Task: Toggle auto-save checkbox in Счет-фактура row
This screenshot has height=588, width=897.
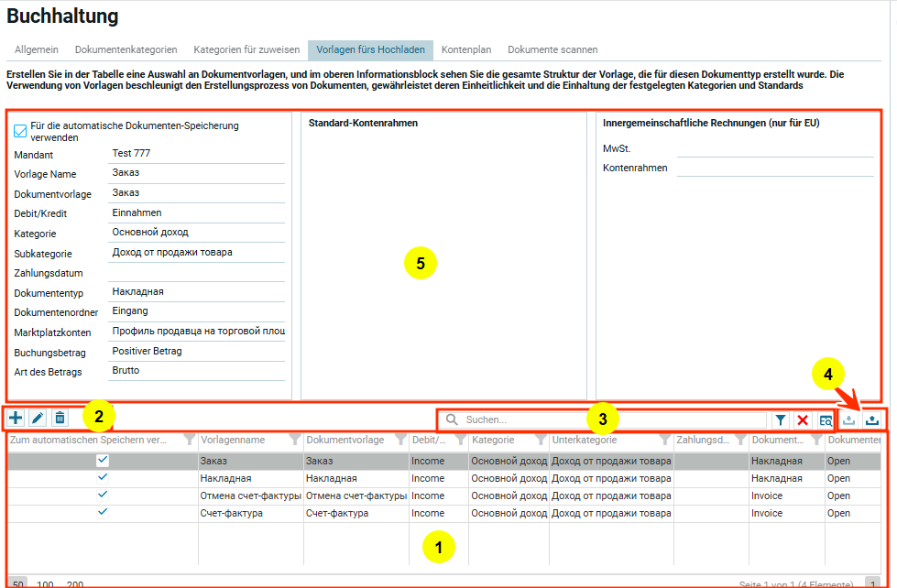Action: point(103,513)
